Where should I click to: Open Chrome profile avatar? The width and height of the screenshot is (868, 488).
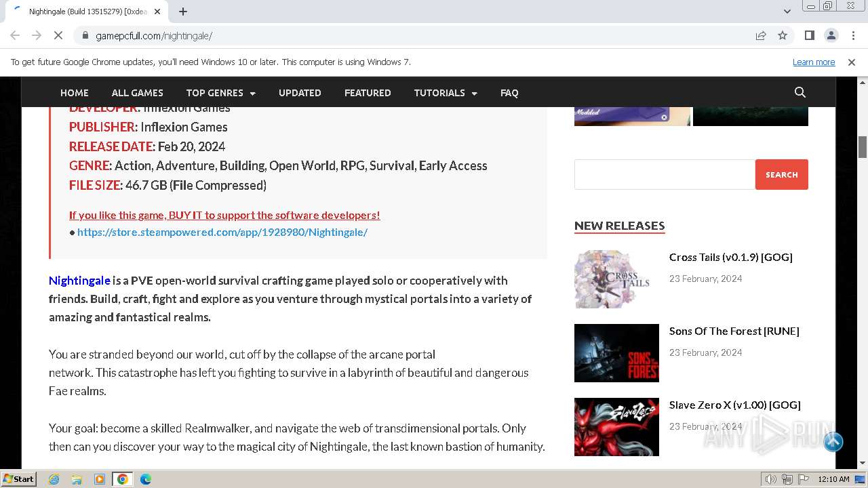point(831,35)
